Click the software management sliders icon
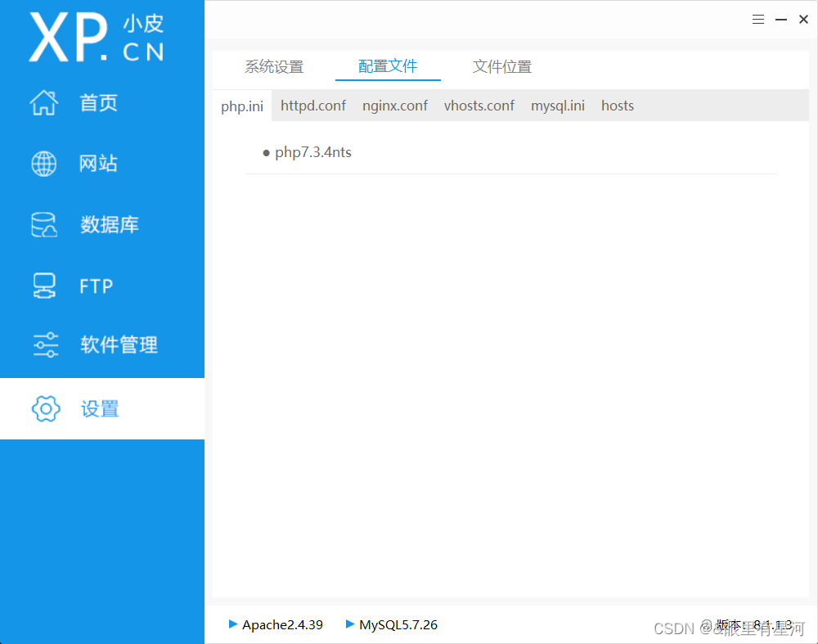This screenshot has width=818, height=644. point(45,345)
